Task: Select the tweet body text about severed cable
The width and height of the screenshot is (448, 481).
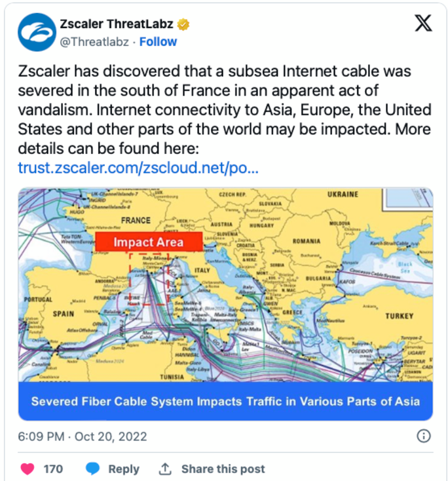Action: click(225, 110)
